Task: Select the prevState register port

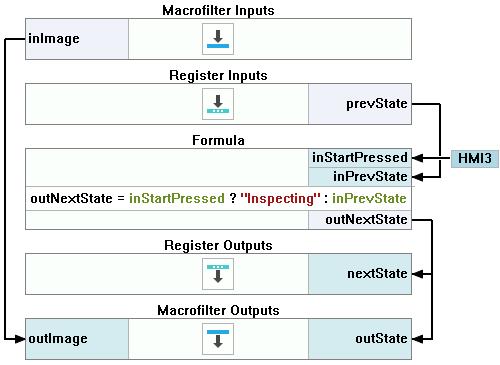Action: 360,104
